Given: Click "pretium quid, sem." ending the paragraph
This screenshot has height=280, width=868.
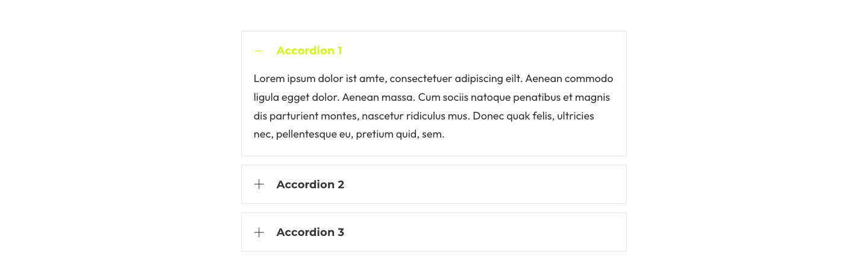Looking at the screenshot, I should 400,134.
